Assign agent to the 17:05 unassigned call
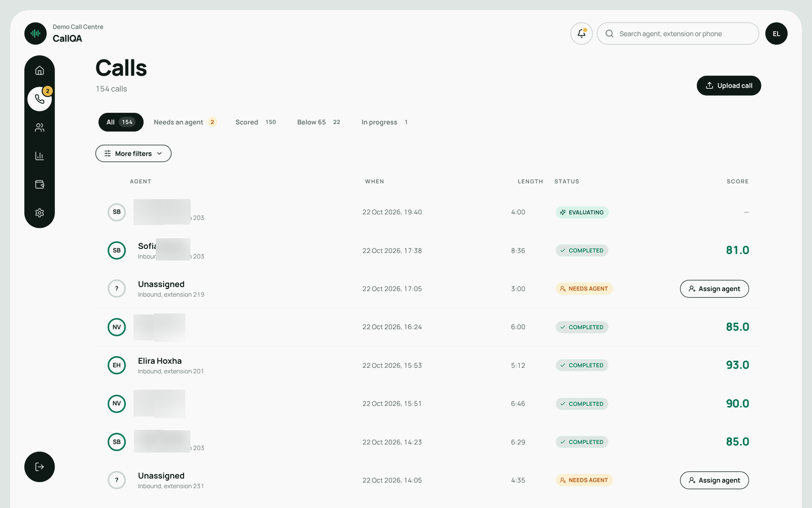The image size is (812, 508). click(x=715, y=289)
